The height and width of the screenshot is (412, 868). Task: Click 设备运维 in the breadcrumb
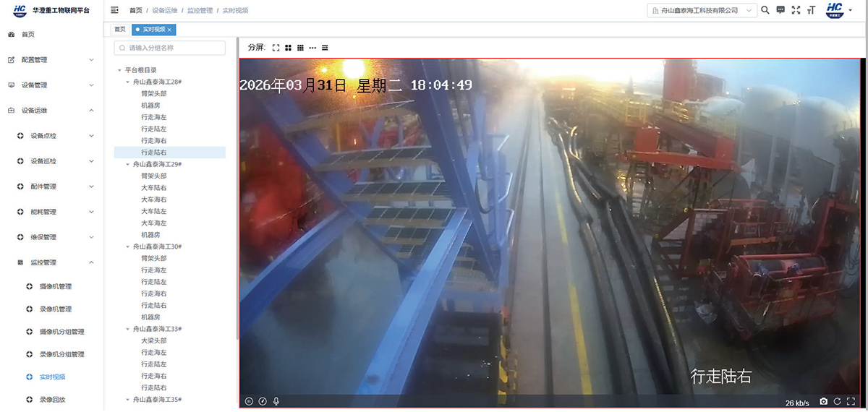(x=164, y=11)
